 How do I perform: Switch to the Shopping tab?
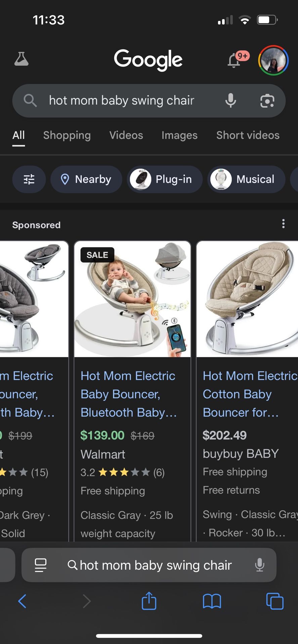(x=67, y=135)
